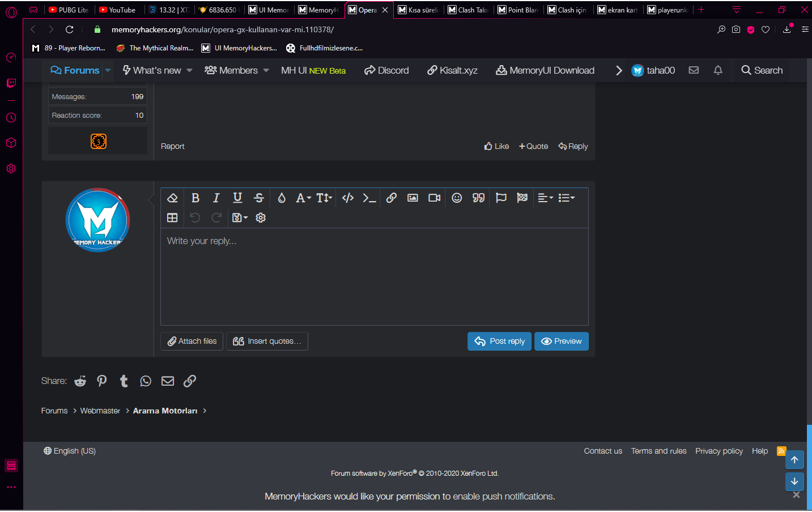
Task: Click scroll to bottom arrow button
Action: (794, 481)
